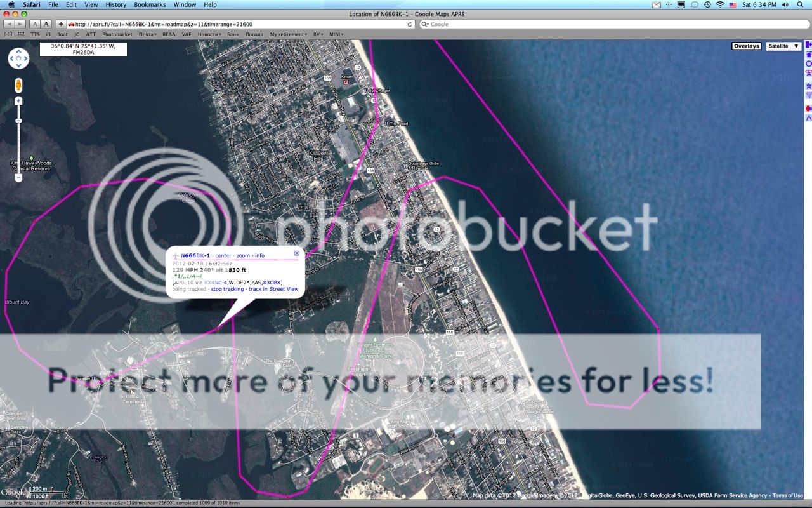
Task: Click the stop tracking link
Action: (227, 289)
